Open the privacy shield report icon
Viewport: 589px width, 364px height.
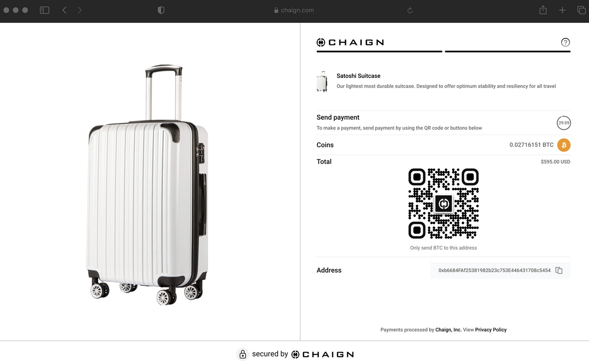click(x=161, y=10)
